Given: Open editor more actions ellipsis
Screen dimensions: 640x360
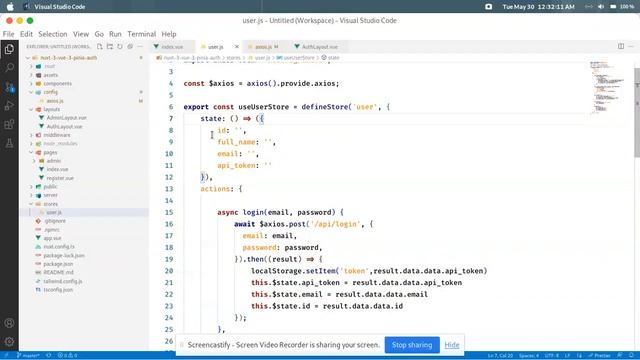Looking at the screenshot, I should click(x=631, y=47).
